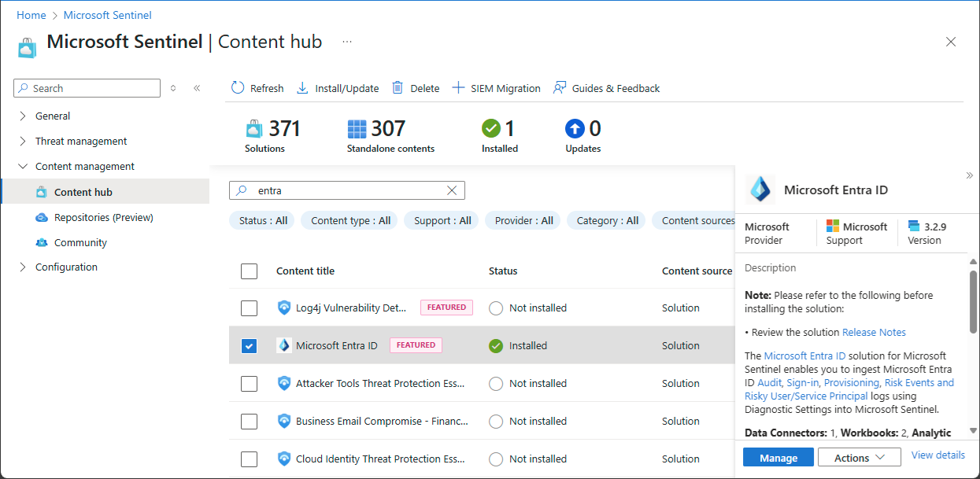Open Guides & Feedback
This screenshot has height=479, width=980.
click(606, 88)
